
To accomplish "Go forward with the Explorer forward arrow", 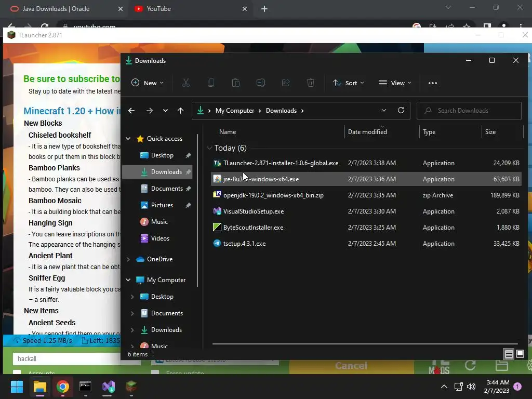I will 149,111.
